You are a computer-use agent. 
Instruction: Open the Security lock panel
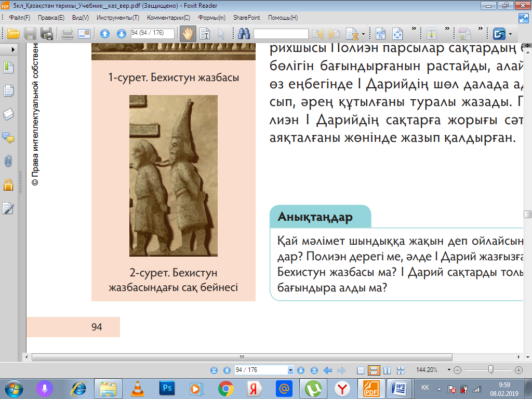pyautogui.click(x=8, y=184)
